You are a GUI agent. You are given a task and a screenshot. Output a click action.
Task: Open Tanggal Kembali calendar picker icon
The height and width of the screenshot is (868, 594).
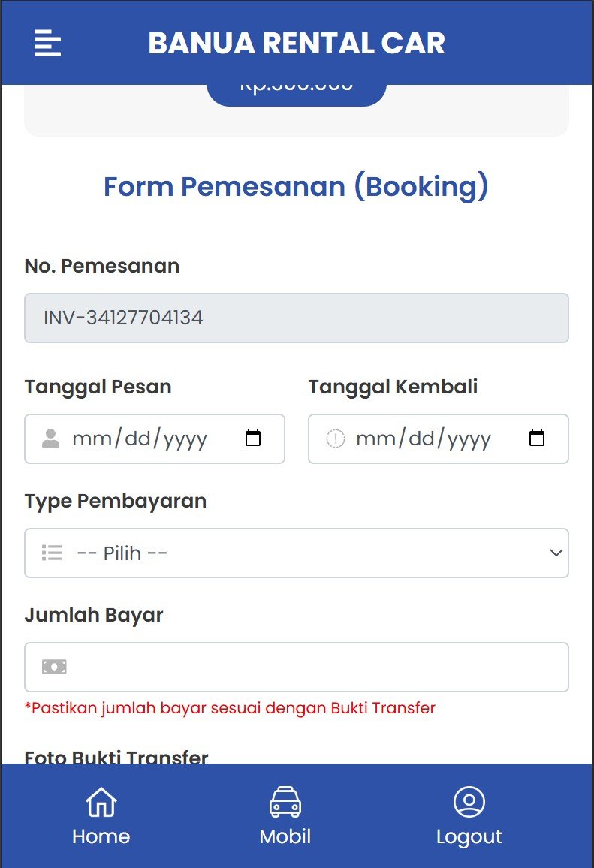click(537, 439)
